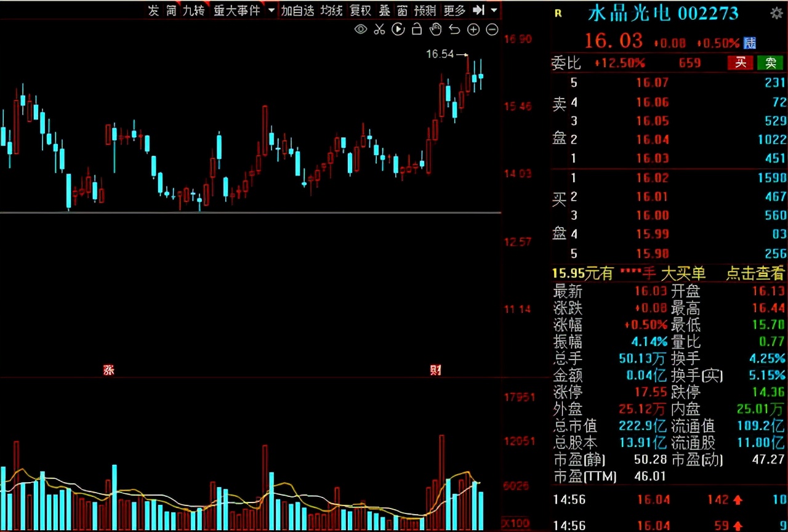The image size is (788, 532).
Task: Click the 最高 value 16.44
Action: (x=770, y=308)
